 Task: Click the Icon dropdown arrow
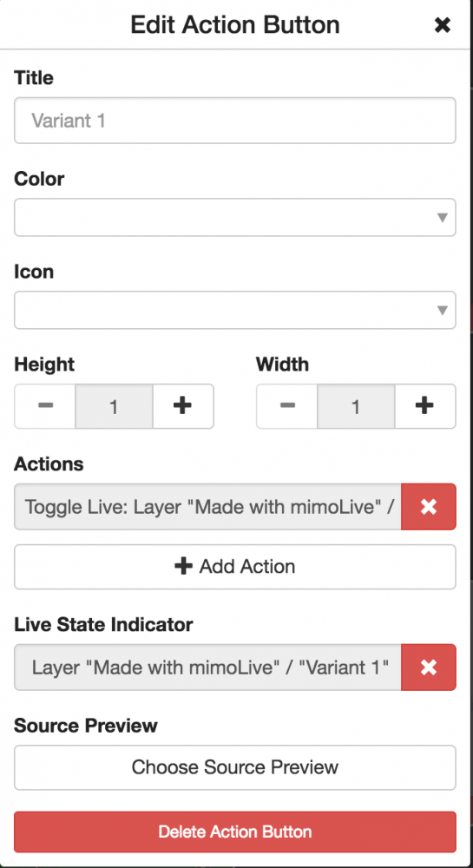(x=442, y=310)
